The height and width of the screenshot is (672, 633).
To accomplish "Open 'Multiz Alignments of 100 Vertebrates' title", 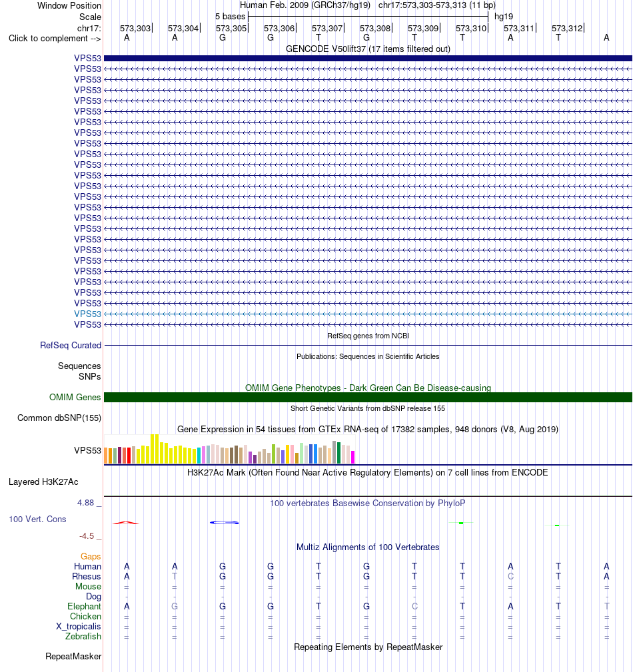I will [x=368, y=547].
